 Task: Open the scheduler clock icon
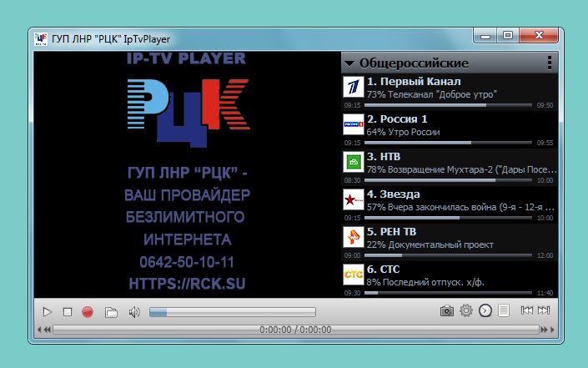(485, 311)
